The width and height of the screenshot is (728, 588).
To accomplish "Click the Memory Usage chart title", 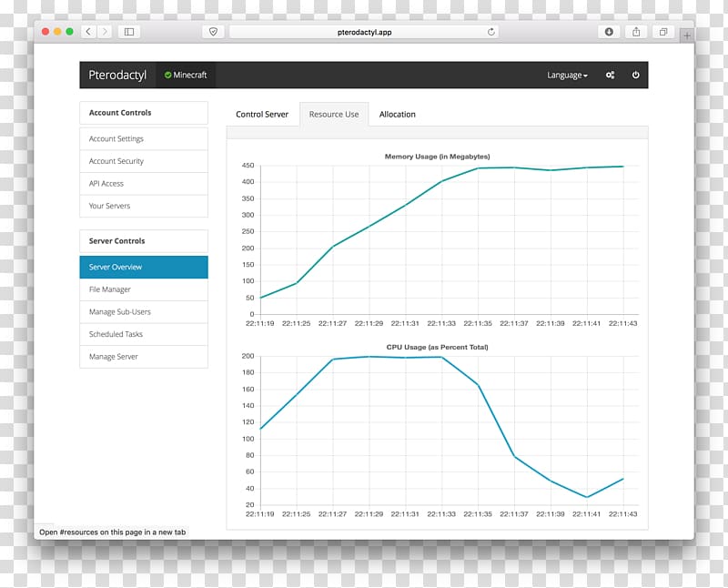I will (437, 157).
